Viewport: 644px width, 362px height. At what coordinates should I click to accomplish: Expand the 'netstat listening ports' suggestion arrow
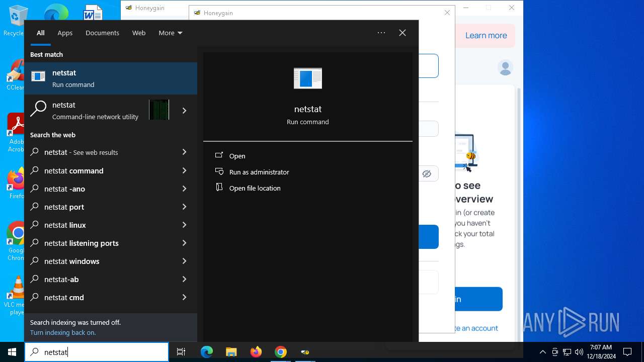185,243
